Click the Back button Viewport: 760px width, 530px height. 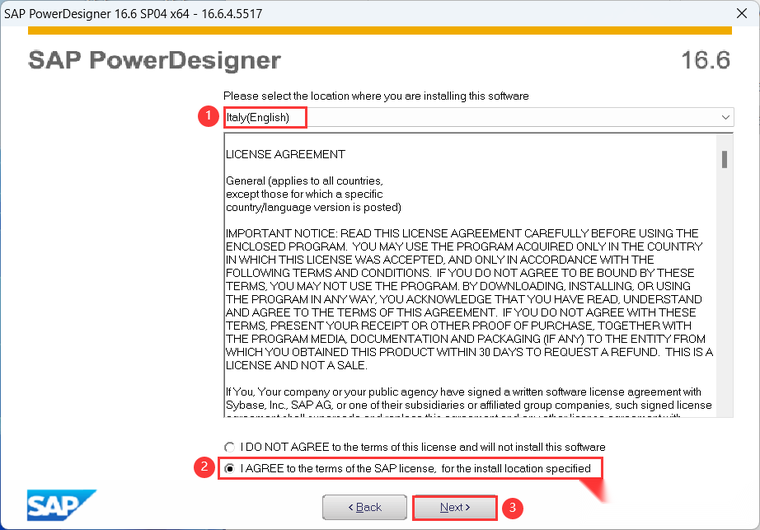point(364,507)
